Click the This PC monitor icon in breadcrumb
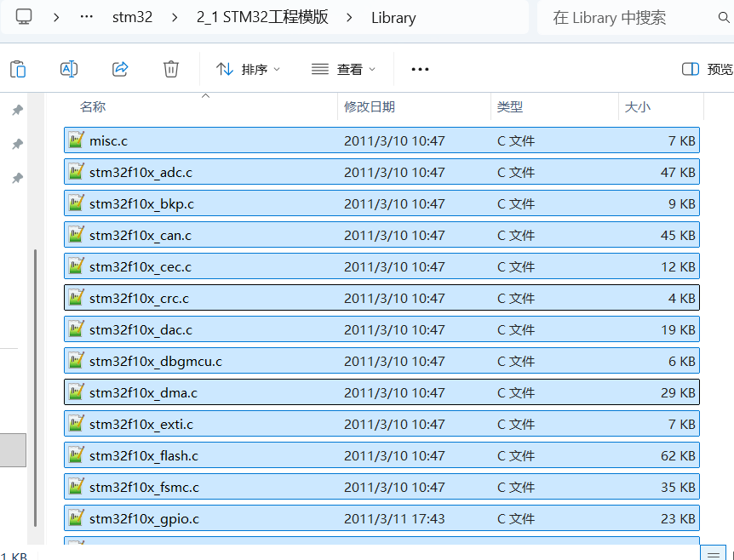Viewport: 734px width, 560px height. click(24, 17)
